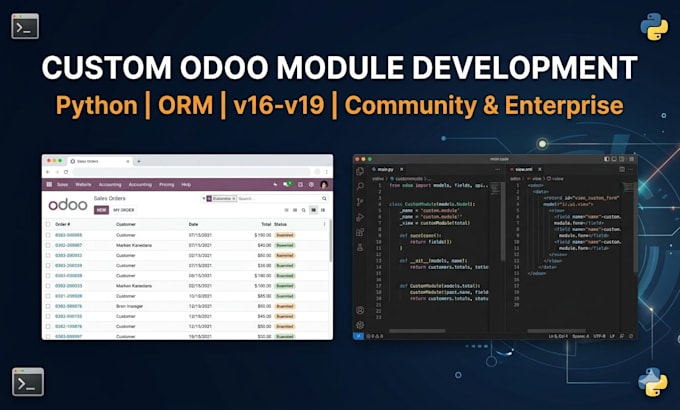This screenshot has height=410, width=680.
Task: Open the Explorer view in VS Code
Action: 360,171
